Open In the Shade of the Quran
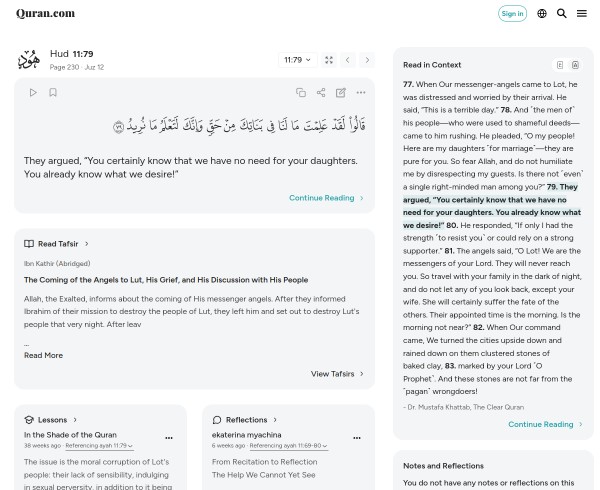The width and height of the screenshot is (600, 490). (x=70, y=435)
